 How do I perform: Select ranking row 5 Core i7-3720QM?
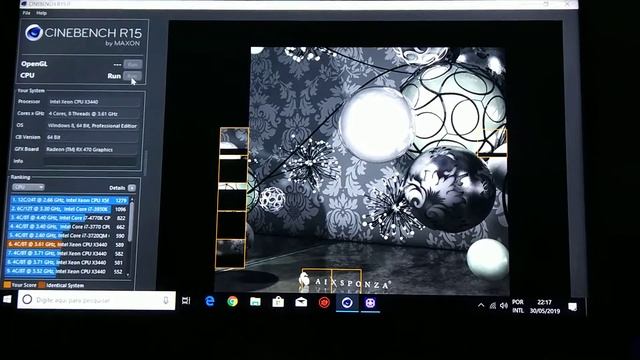coord(67,236)
